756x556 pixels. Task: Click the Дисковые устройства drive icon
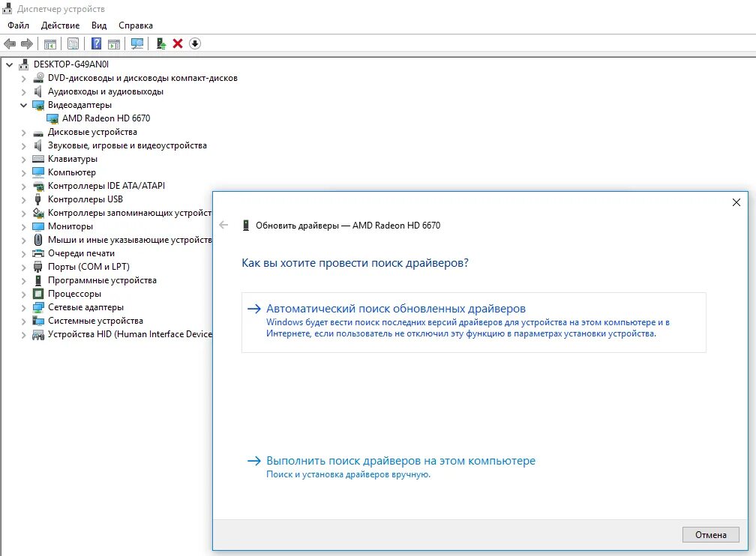point(38,133)
